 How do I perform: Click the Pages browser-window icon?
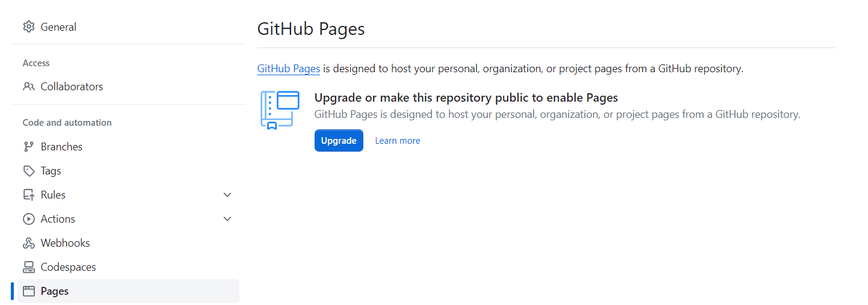click(x=28, y=291)
